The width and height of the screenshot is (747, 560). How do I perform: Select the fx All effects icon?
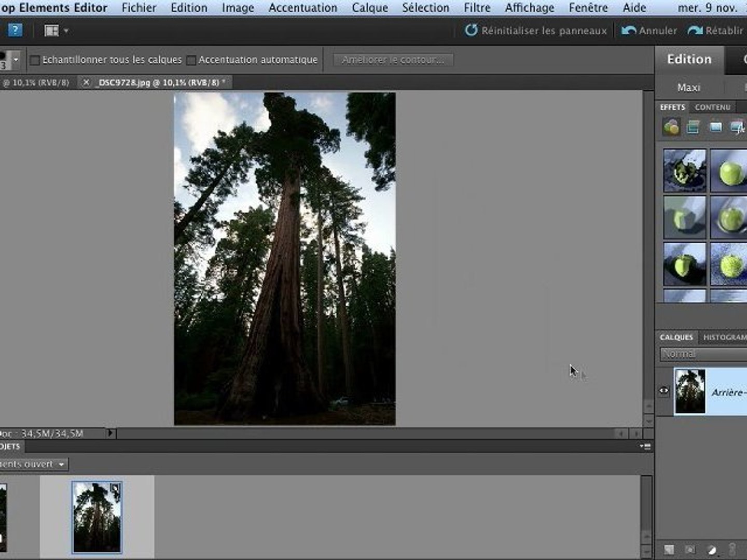[x=738, y=127]
